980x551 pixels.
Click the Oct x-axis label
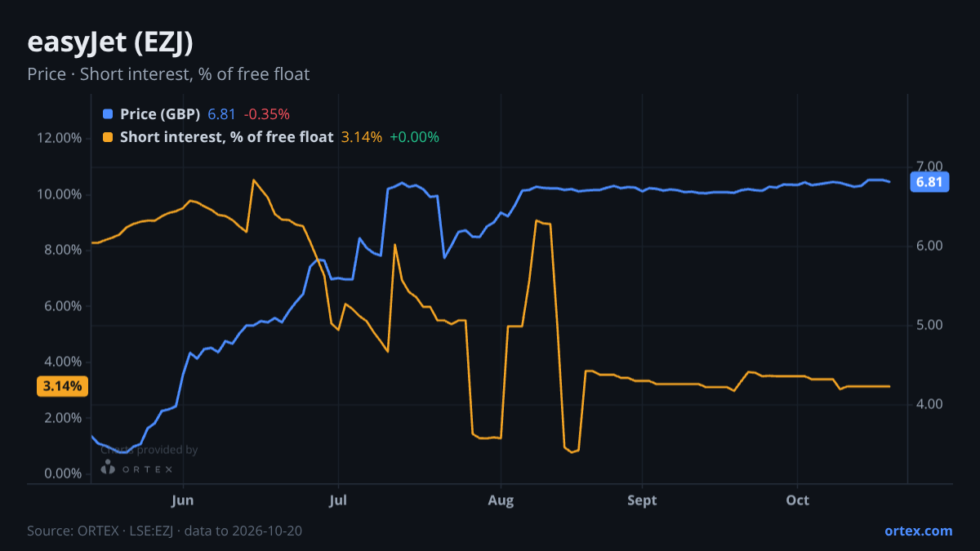(x=797, y=500)
